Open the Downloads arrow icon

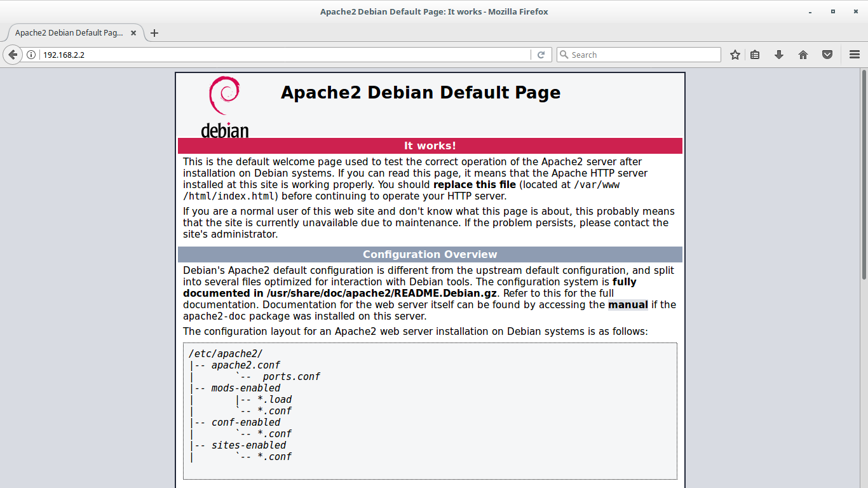[779, 55]
